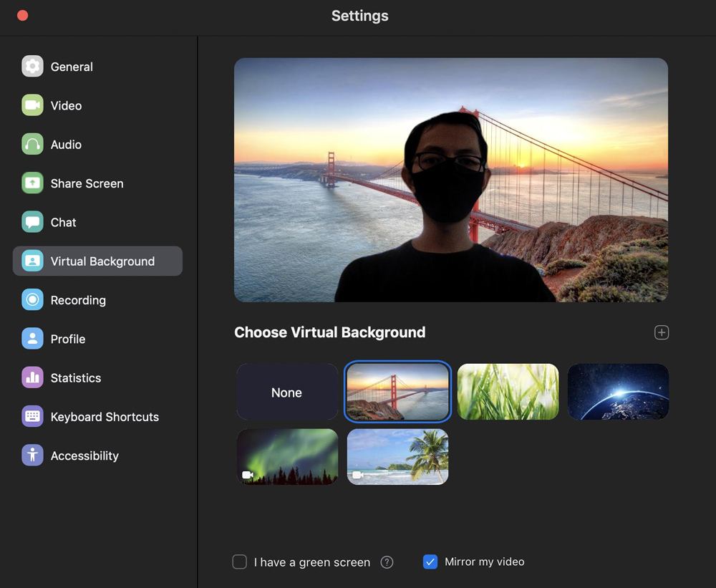Choose None as virtual background

[287, 392]
